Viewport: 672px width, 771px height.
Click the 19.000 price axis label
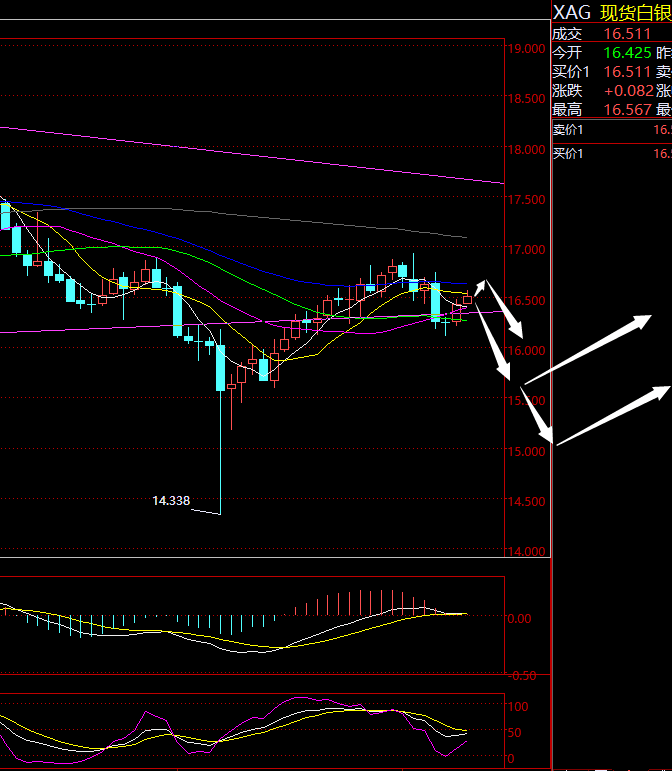click(x=526, y=49)
